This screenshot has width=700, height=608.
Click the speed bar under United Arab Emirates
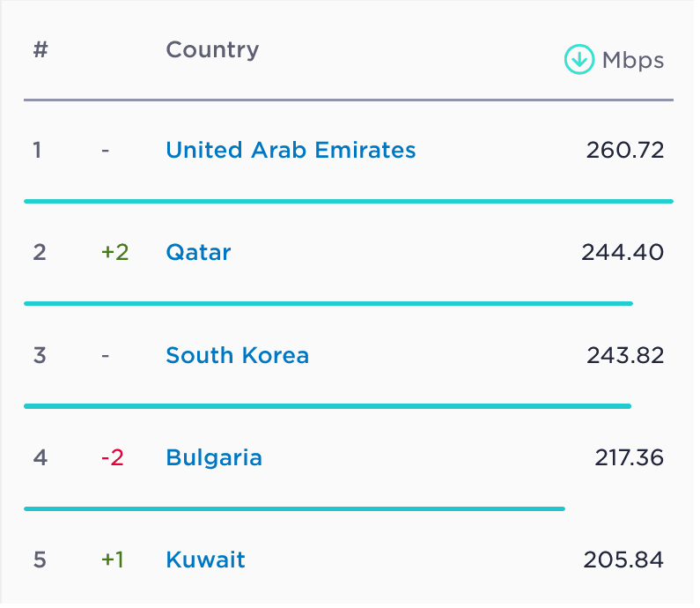(x=348, y=201)
